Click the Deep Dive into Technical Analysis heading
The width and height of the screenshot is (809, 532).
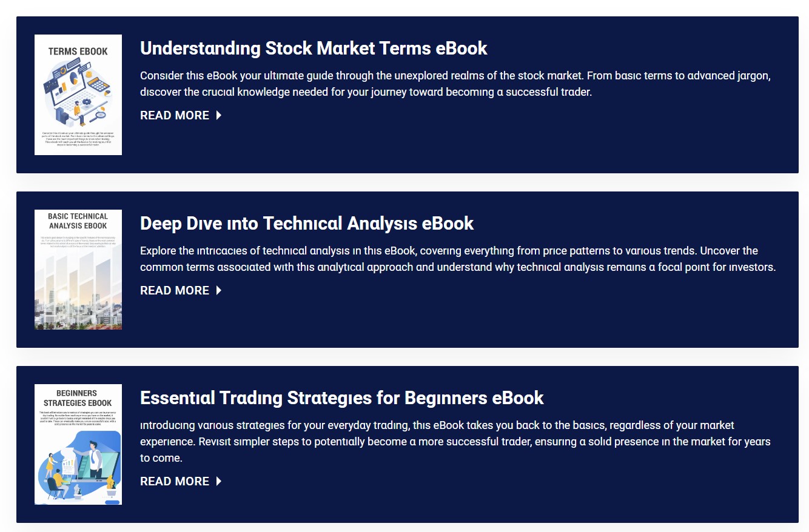pyautogui.click(x=307, y=224)
